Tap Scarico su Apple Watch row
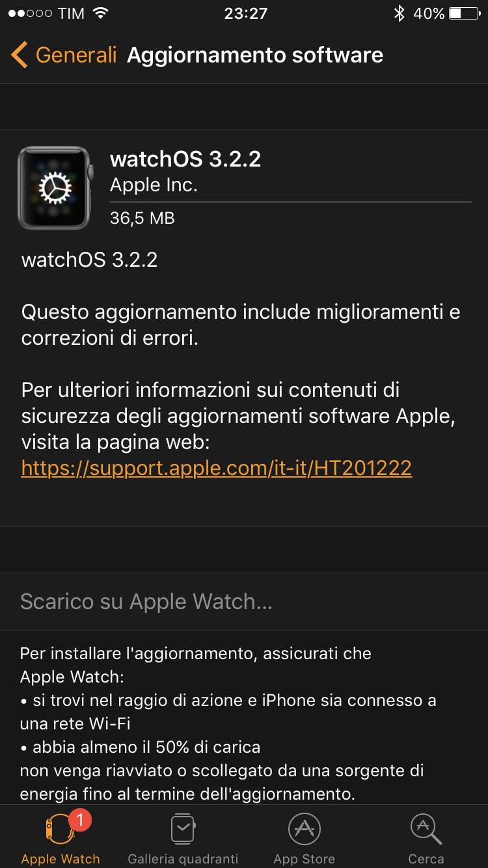The image size is (488, 868). [x=244, y=601]
